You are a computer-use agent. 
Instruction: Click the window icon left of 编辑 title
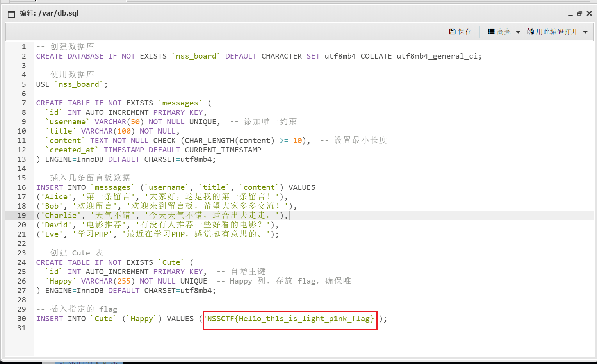tap(11, 14)
